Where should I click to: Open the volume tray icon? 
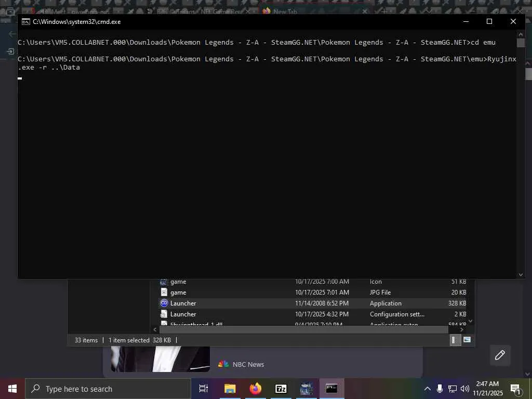[x=465, y=389]
